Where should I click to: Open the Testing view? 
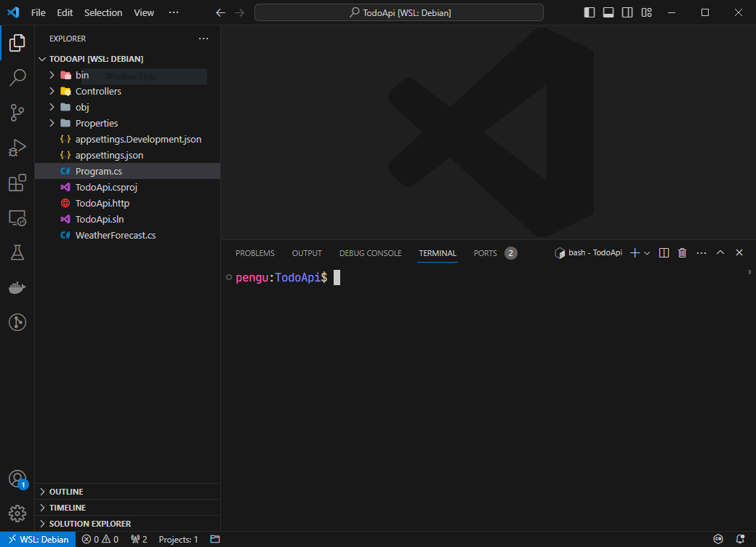click(x=17, y=252)
